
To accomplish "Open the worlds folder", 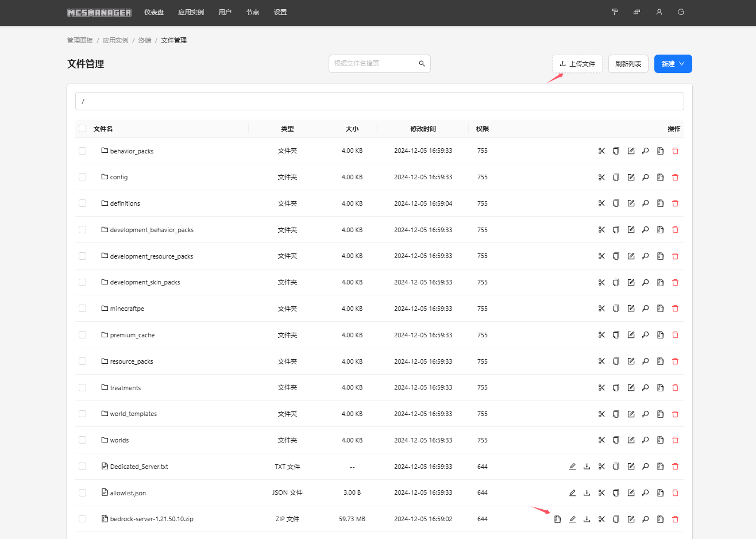I will point(119,440).
